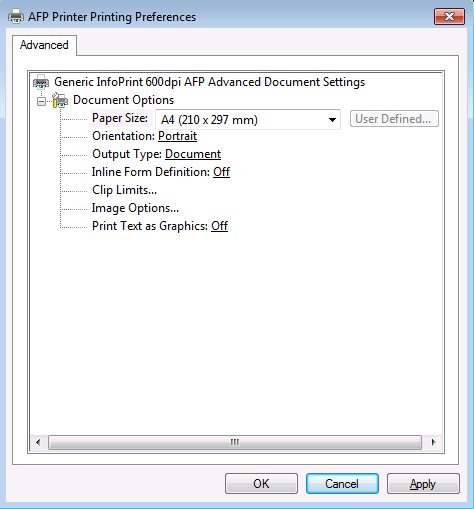Screen dimensions: 474x509
Task: Click the horizontal scrollbar right arrow
Action: click(433, 442)
